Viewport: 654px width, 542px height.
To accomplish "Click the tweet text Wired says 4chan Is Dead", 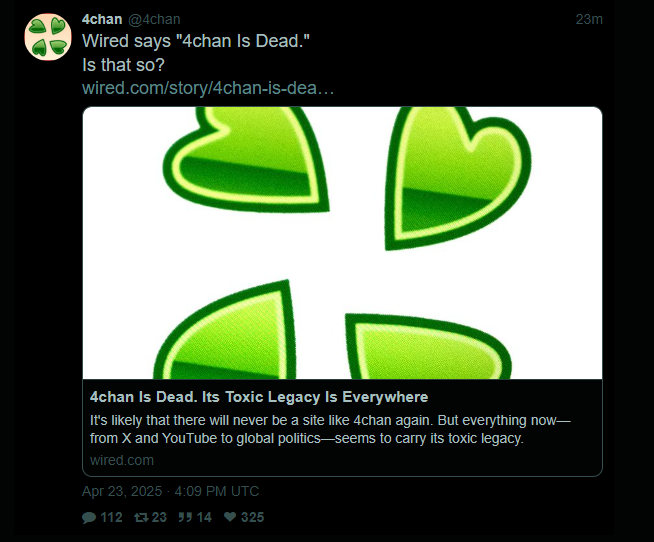I will pos(196,41).
